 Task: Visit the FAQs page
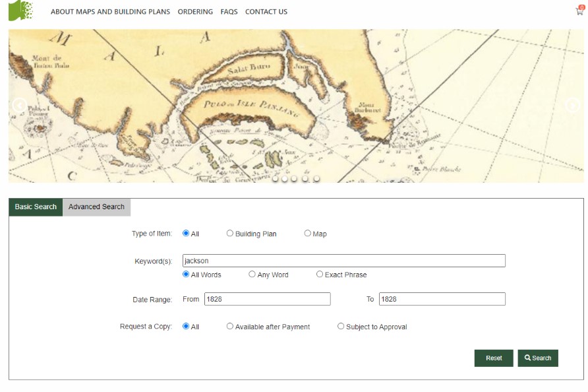pos(229,12)
